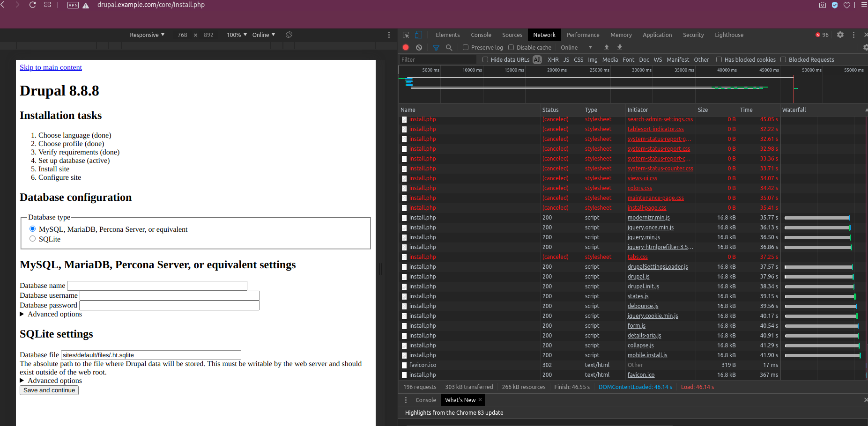Open network search with magnifier icon
The height and width of the screenshot is (426, 868).
click(449, 47)
